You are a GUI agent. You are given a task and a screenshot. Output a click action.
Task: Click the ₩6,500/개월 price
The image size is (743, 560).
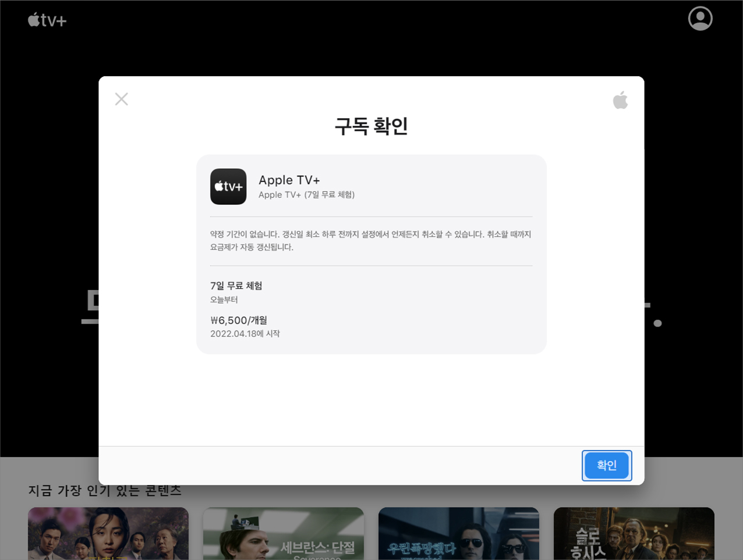[x=239, y=320]
